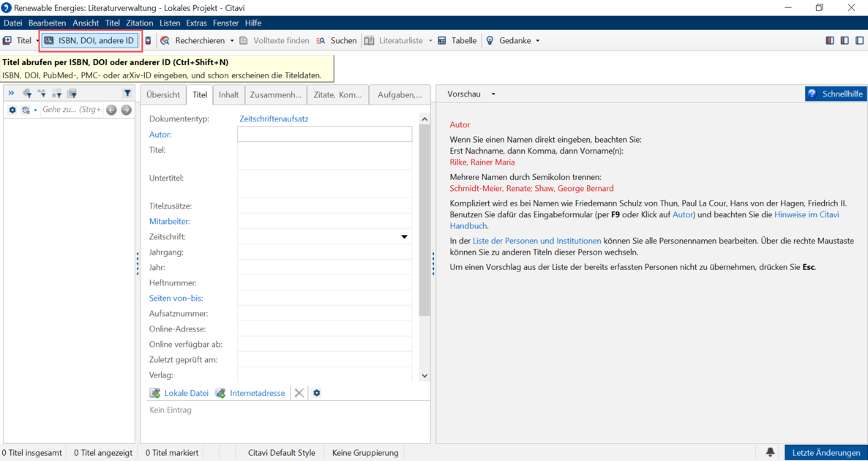
Task: Click the grey back navigation arrow
Action: [112, 110]
